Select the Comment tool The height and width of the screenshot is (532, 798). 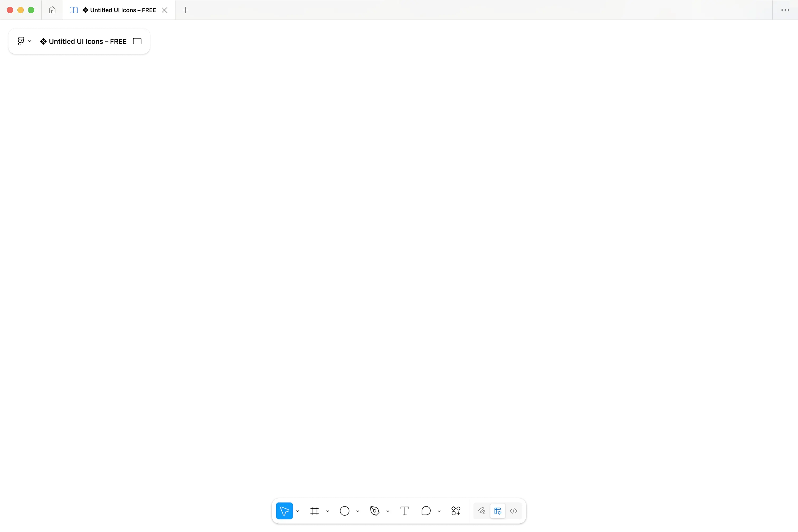[x=427, y=511]
